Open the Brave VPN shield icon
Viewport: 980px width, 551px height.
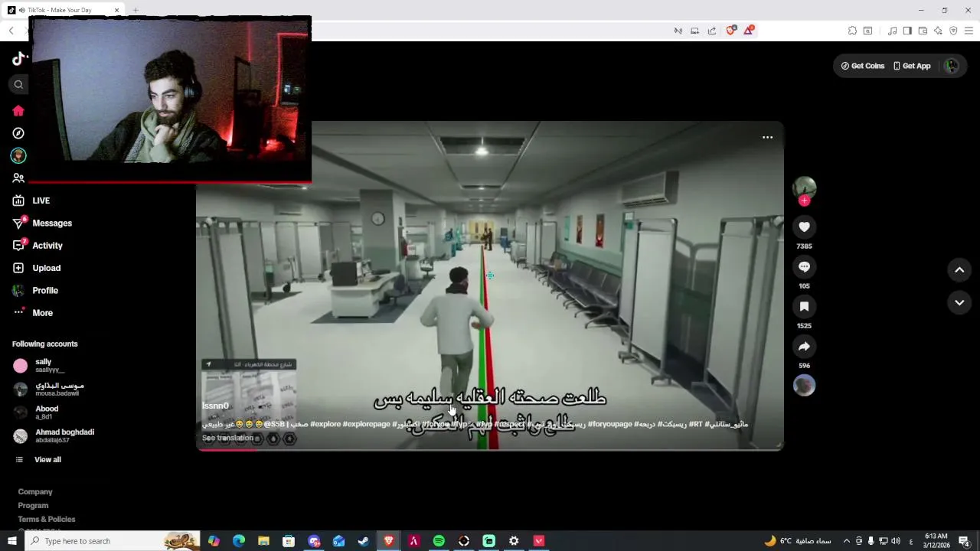point(953,31)
